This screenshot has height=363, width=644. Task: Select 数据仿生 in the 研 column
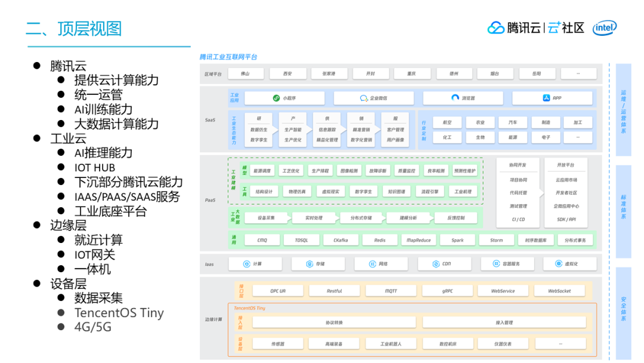259,130
